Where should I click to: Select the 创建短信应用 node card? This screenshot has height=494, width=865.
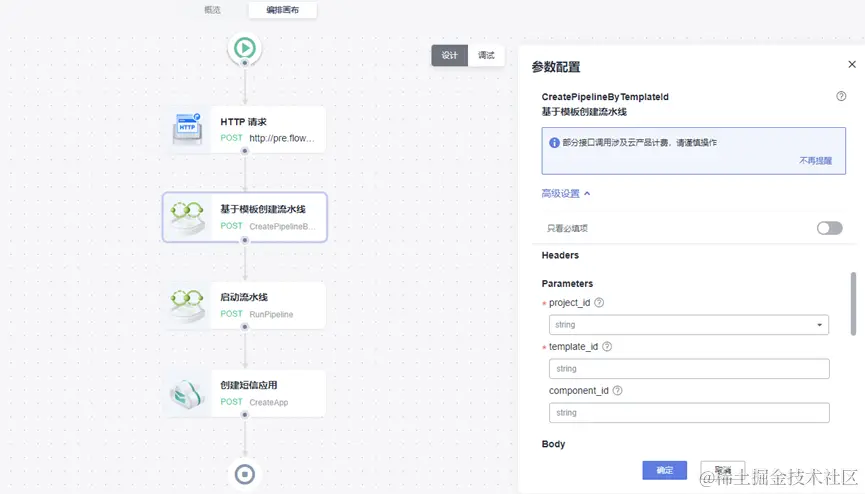[x=244, y=393]
